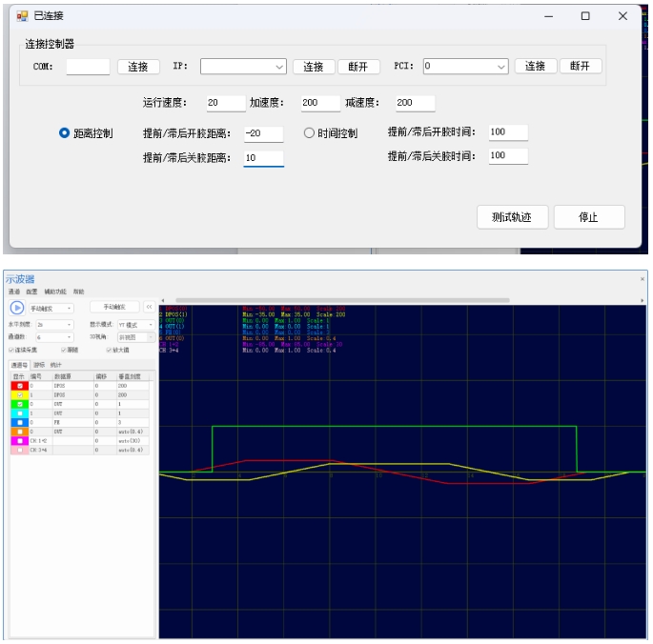The height and width of the screenshot is (644, 653).
Task: Click the scrollbar left arrow above the waveform
Action: (163, 300)
